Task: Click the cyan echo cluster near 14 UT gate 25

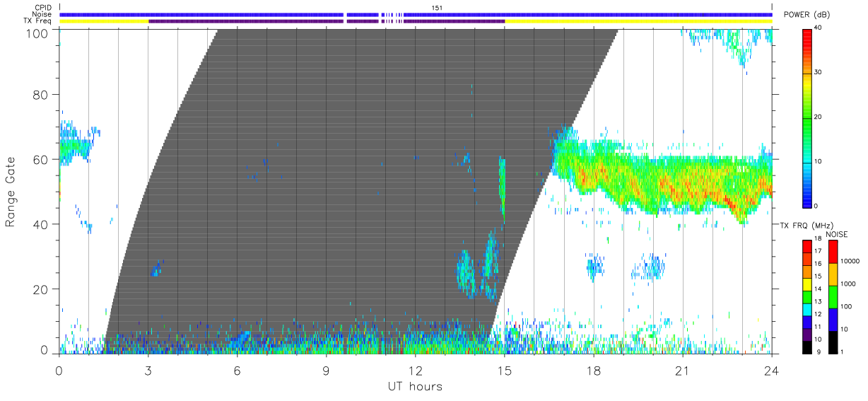Action: [x=467, y=272]
